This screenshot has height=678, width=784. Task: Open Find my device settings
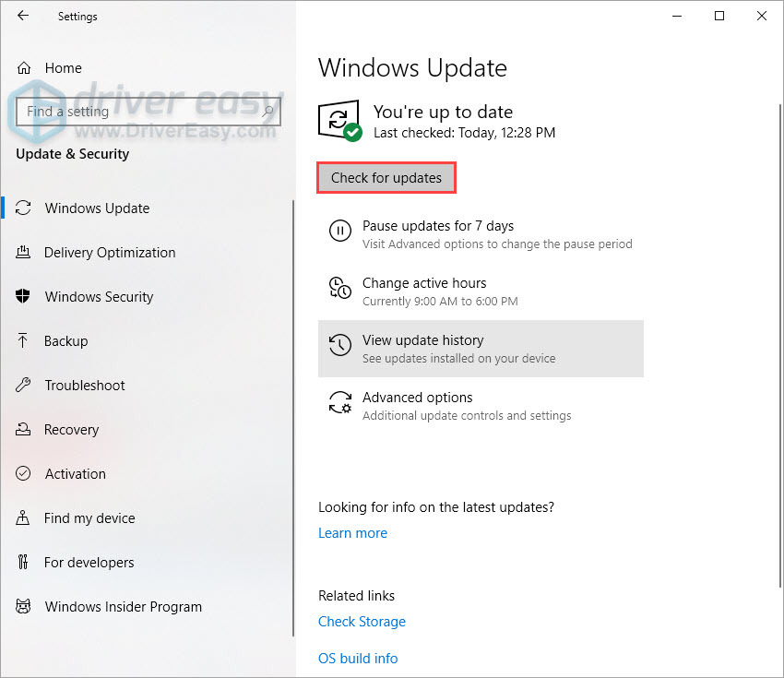tap(147, 518)
